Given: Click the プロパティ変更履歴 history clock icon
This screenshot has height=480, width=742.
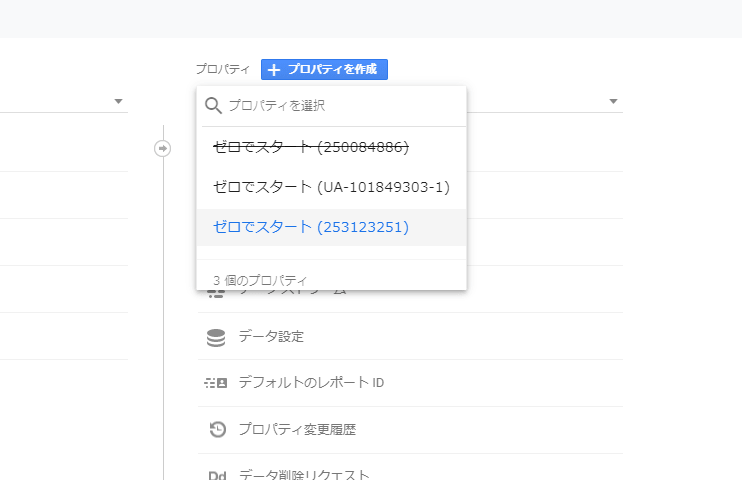Looking at the screenshot, I should [x=216, y=430].
